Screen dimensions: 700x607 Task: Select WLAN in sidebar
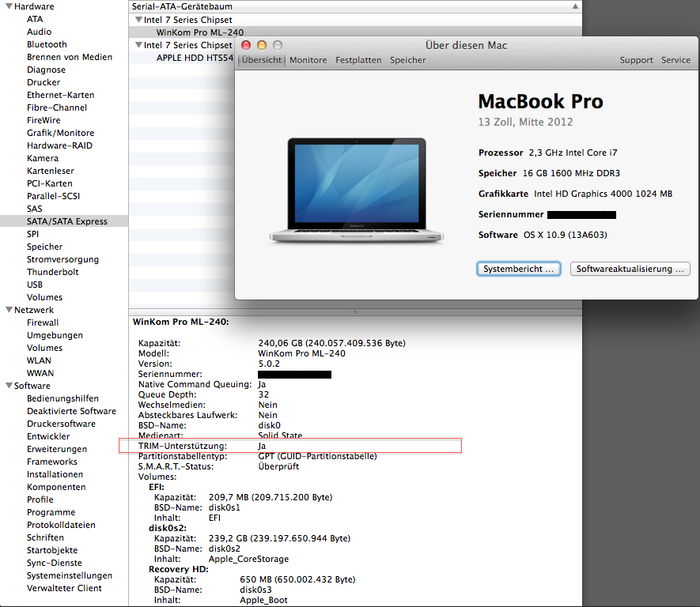pos(39,360)
